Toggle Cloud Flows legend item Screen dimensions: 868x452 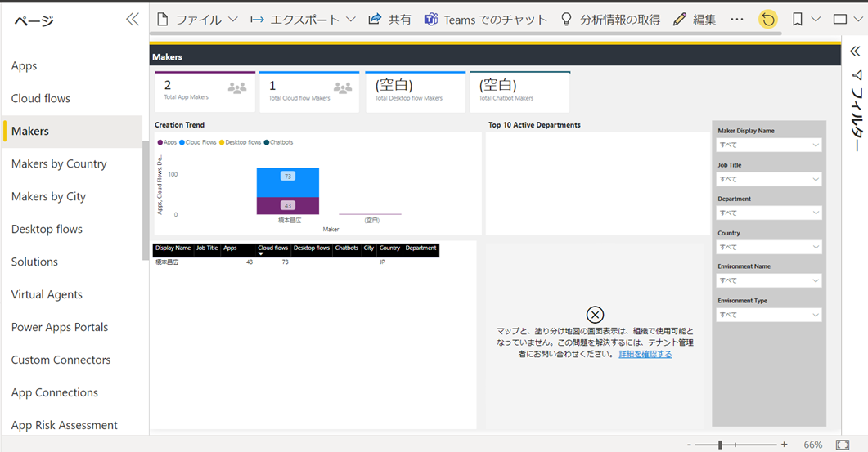(x=198, y=142)
